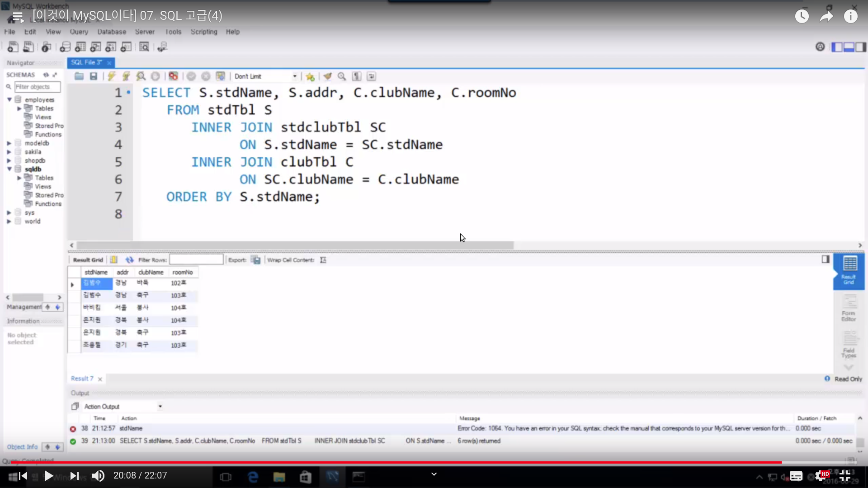Refresh schemas list icon
The height and width of the screenshot is (488, 868).
coord(46,75)
